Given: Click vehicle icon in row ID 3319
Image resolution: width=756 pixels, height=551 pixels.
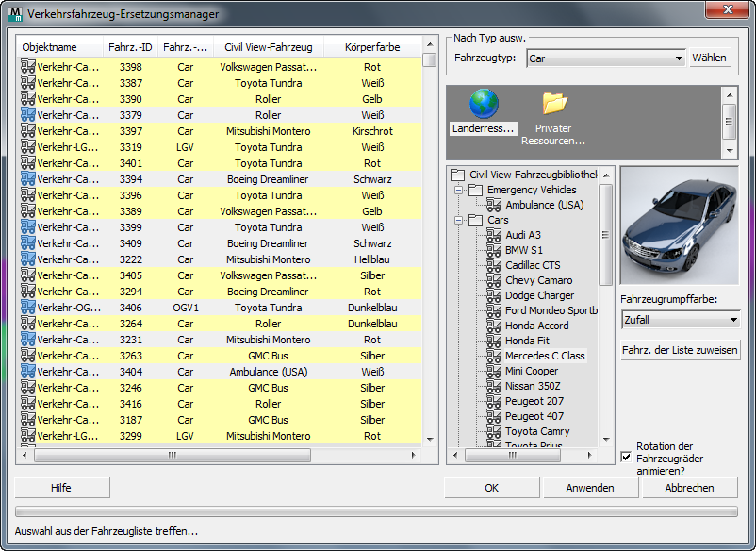Looking at the screenshot, I should 28,146.
